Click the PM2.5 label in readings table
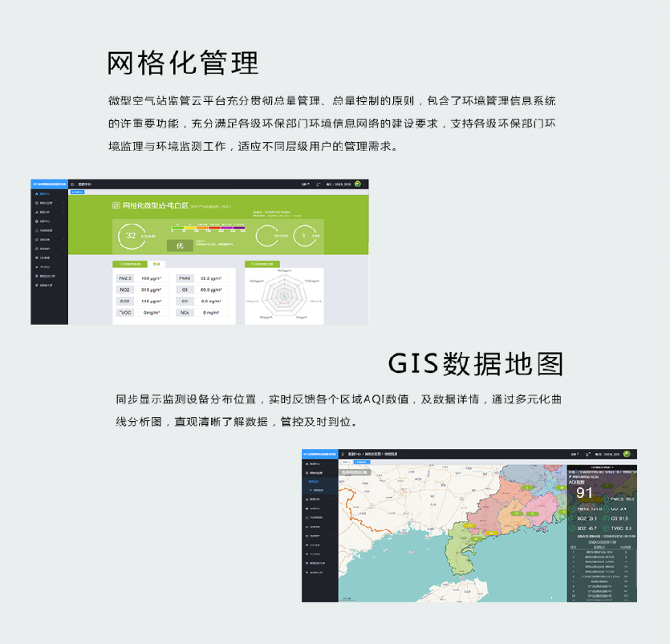670x644 pixels. click(124, 277)
